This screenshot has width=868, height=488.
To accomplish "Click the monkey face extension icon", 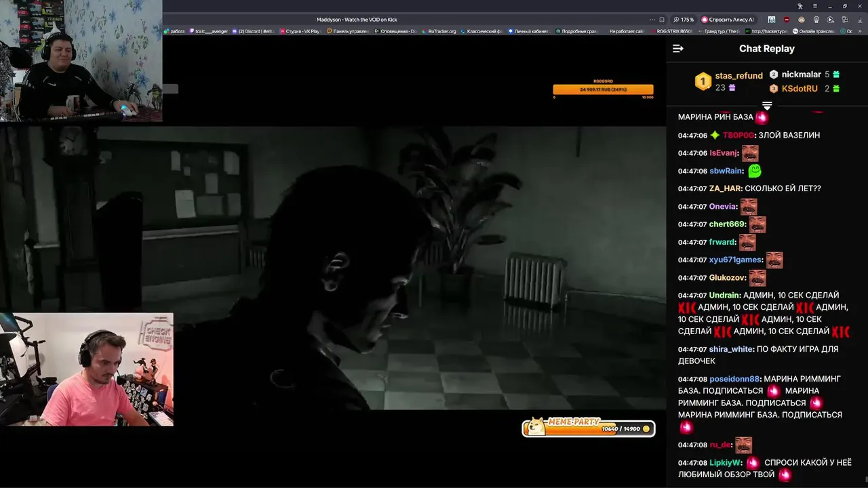I will click(x=802, y=20).
